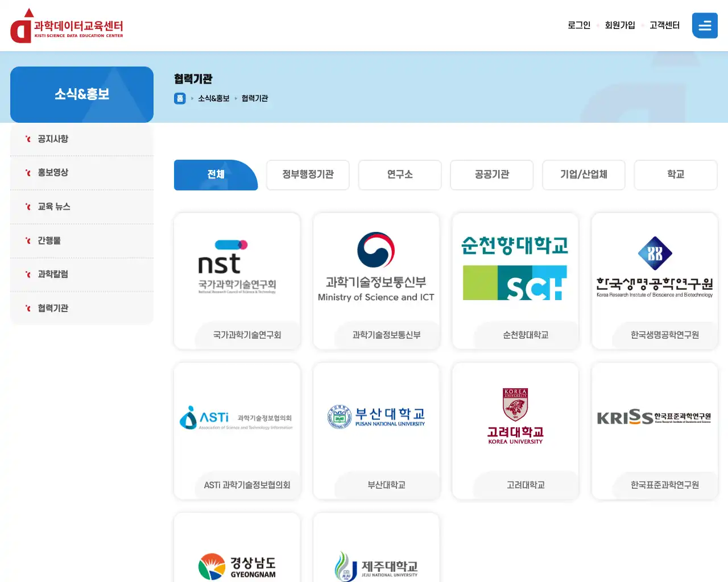The width and height of the screenshot is (728, 582).
Task: Click the Pusan National University logo
Action: pos(376,417)
